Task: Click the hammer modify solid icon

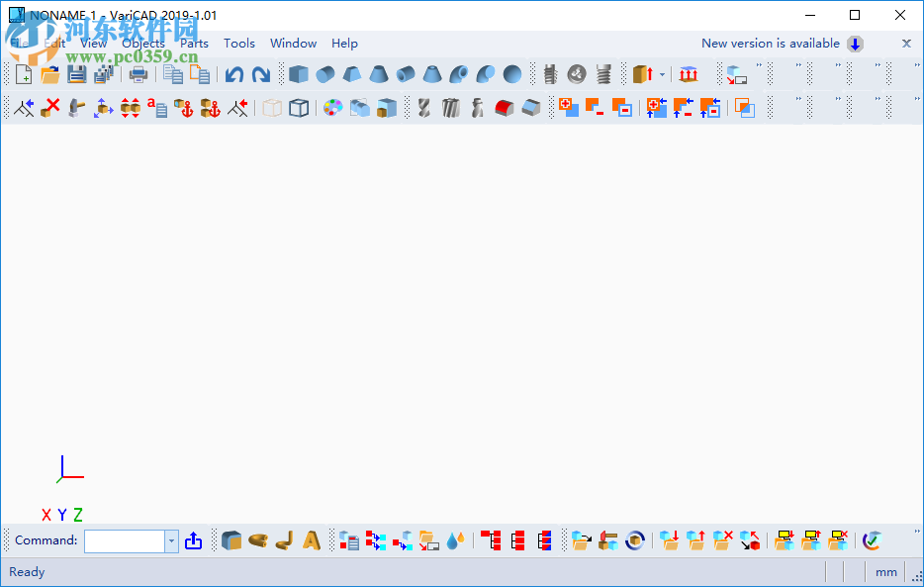Action: [x=76, y=108]
